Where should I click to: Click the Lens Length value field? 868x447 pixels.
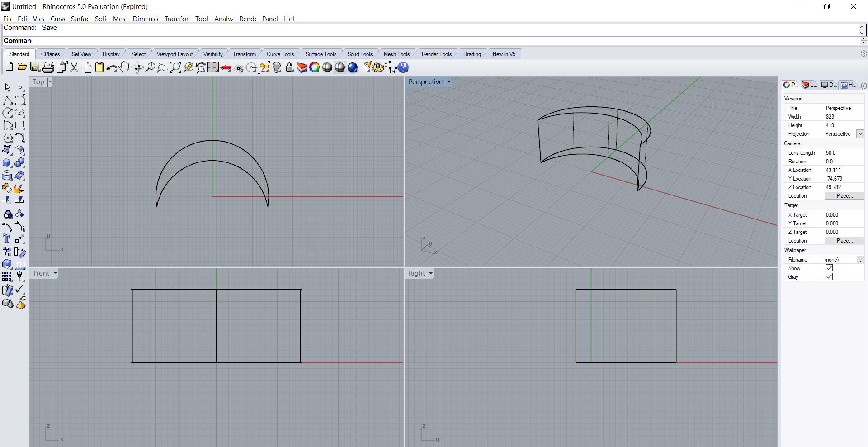click(x=844, y=153)
